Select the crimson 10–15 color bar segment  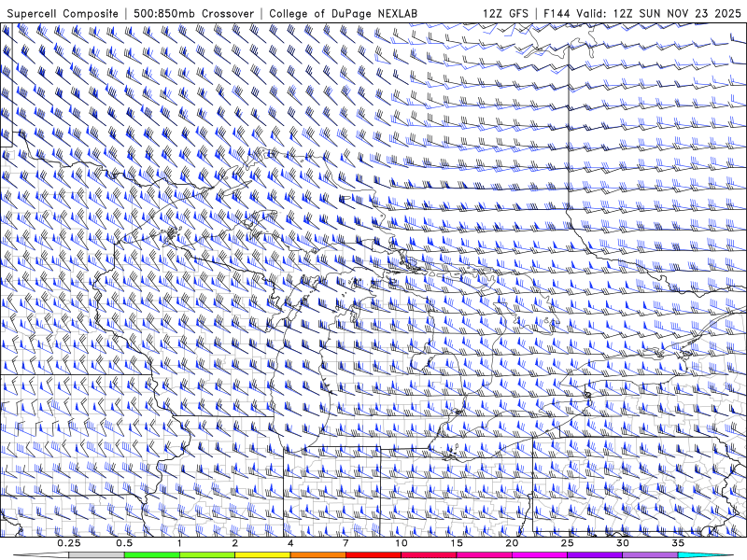[429, 555]
